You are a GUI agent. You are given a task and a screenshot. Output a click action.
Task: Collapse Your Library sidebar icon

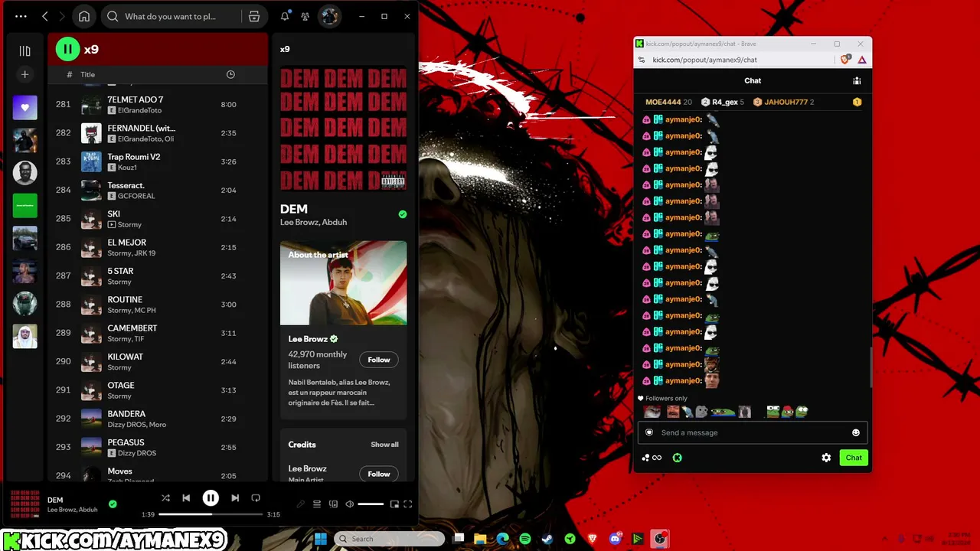click(x=24, y=51)
